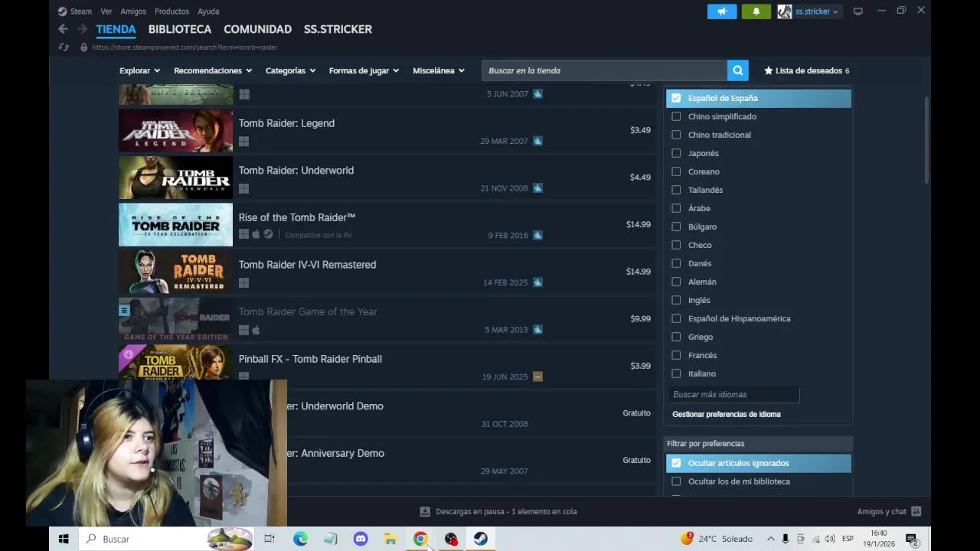Go back with the Steam back arrow
The image size is (980, 551).
coord(63,29)
